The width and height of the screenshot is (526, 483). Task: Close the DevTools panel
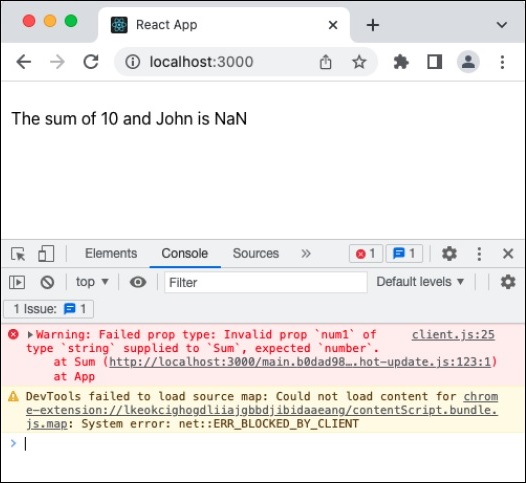click(x=508, y=254)
